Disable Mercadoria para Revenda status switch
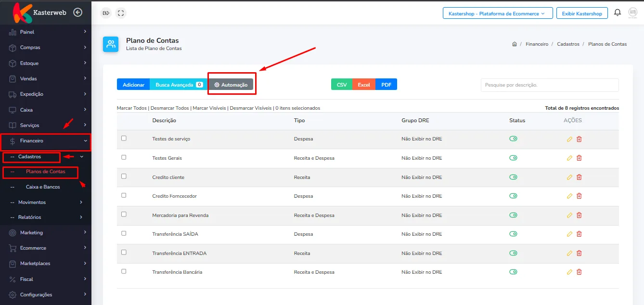 point(513,215)
